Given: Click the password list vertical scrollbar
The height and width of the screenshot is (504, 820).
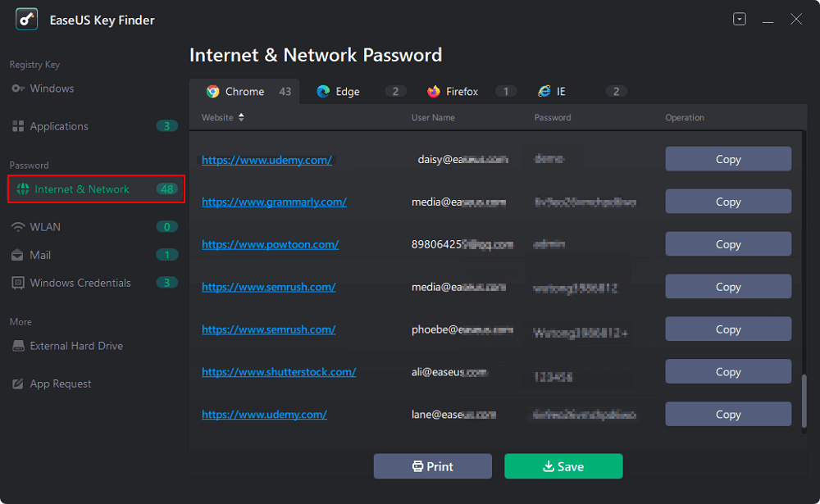Looking at the screenshot, I should (804, 402).
